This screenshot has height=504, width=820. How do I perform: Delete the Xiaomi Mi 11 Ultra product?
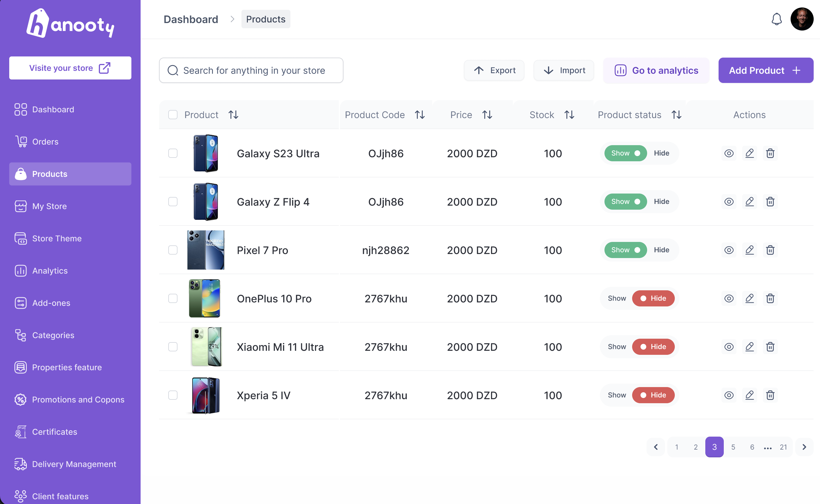(770, 347)
